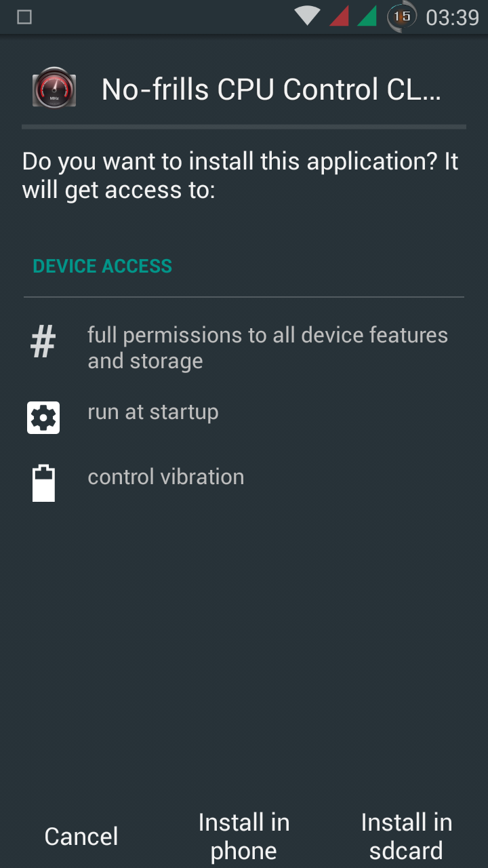The height and width of the screenshot is (868, 488).
Task: Tap the red SIM signal triangle
Action: tap(339, 16)
